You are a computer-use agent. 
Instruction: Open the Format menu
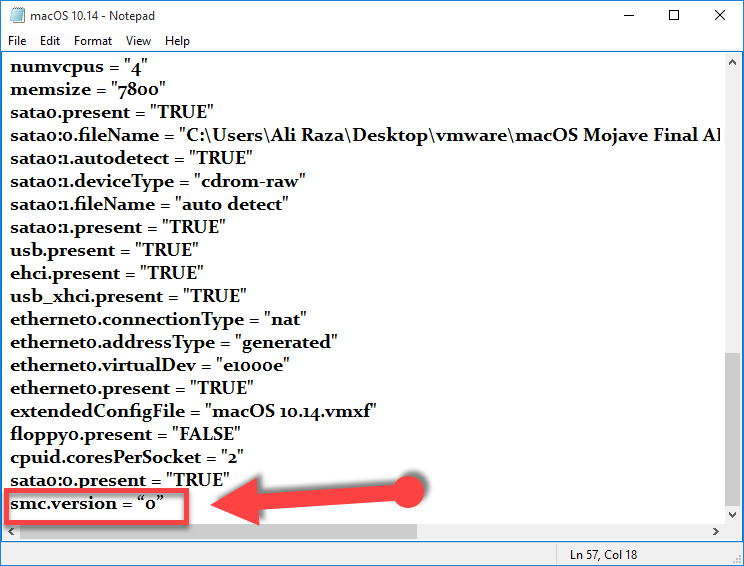click(93, 41)
